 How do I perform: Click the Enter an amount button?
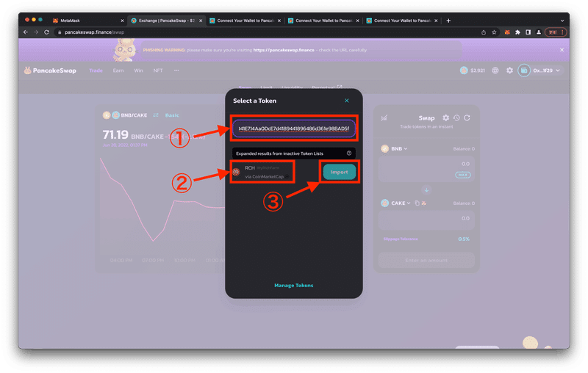pos(426,260)
